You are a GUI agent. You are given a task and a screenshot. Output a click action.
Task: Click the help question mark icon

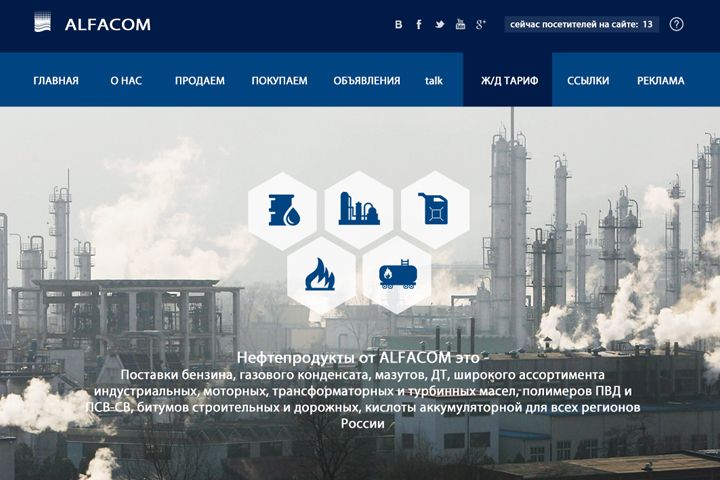[x=676, y=24]
